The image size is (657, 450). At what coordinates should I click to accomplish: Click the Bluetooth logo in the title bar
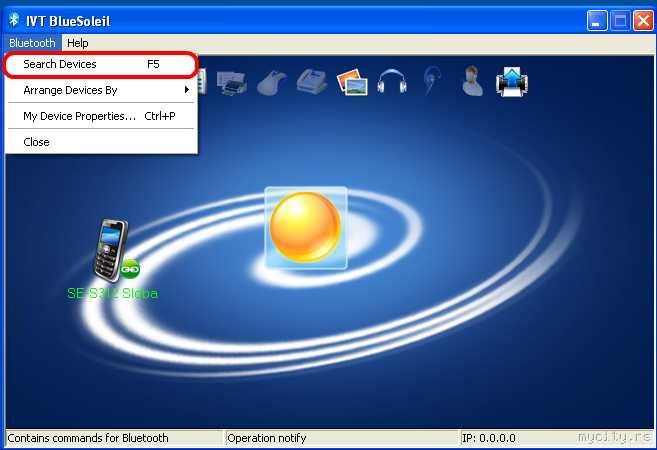tap(14, 20)
